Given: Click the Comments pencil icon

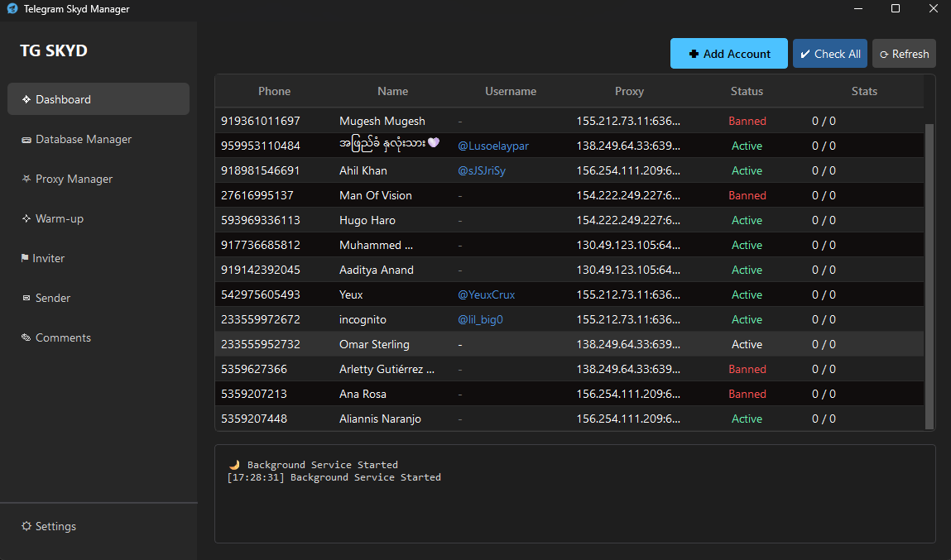Looking at the screenshot, I should pyautogui.click(x=27, y=338).
